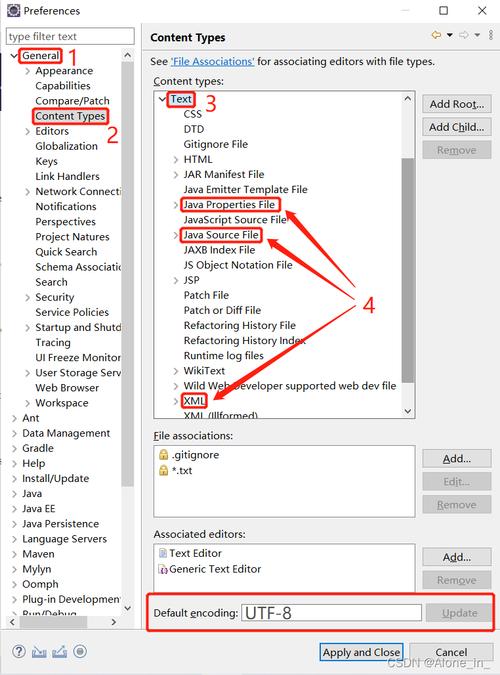
Task: Open the 'File Associations' link
Action: (212, 62)
